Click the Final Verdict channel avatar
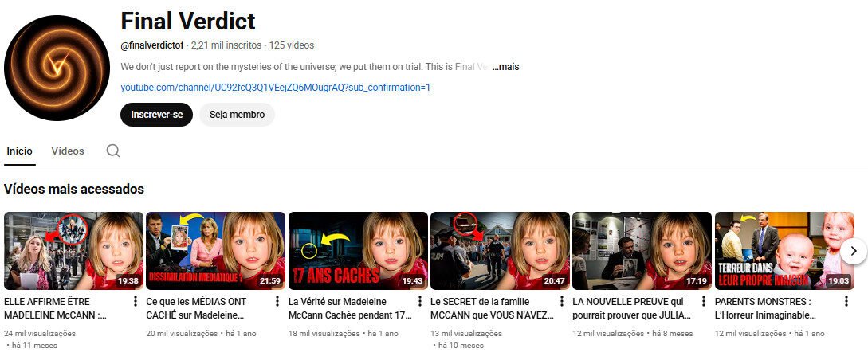Screen dimensions: 868x364 [x=57, y=68]
